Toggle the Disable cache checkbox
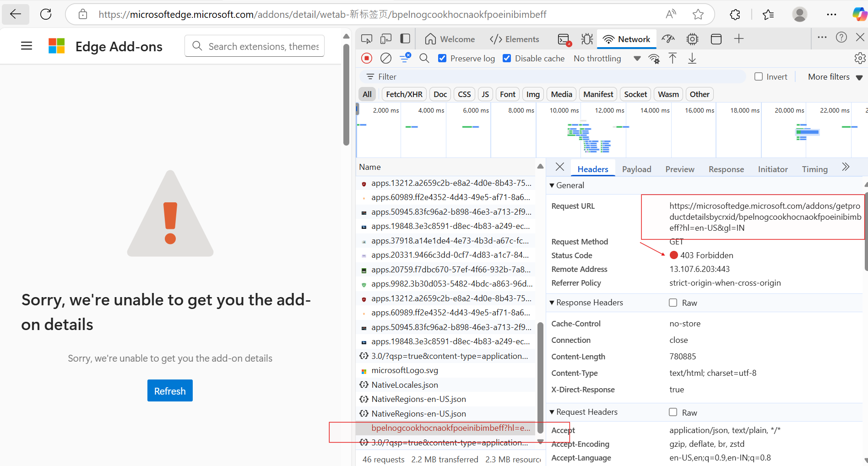 click(507, 58)
